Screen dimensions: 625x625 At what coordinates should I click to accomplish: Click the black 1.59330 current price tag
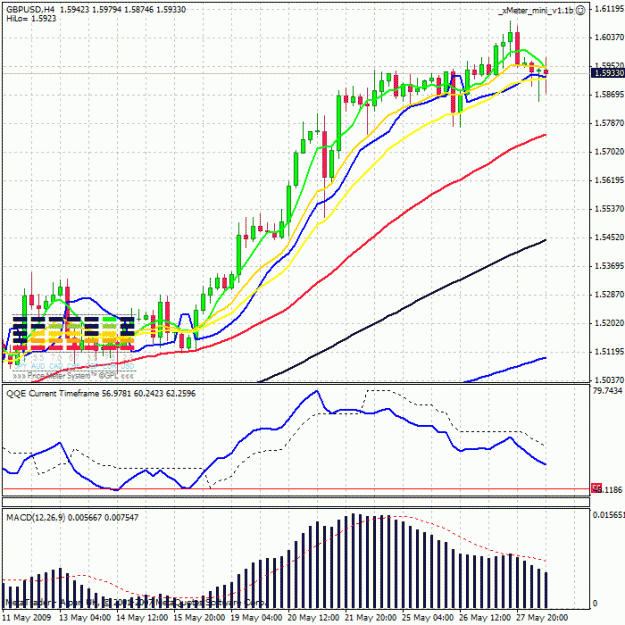point(608,73)
